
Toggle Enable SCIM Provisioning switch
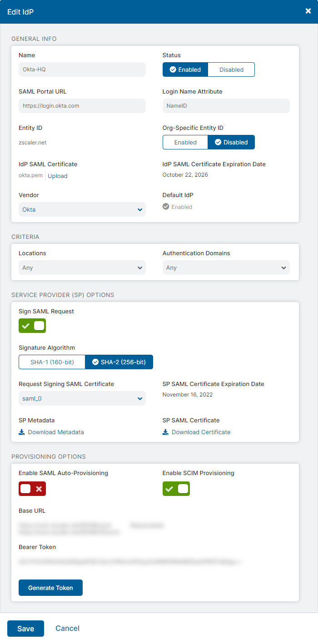pyautogui.click(x=176, y=489)
